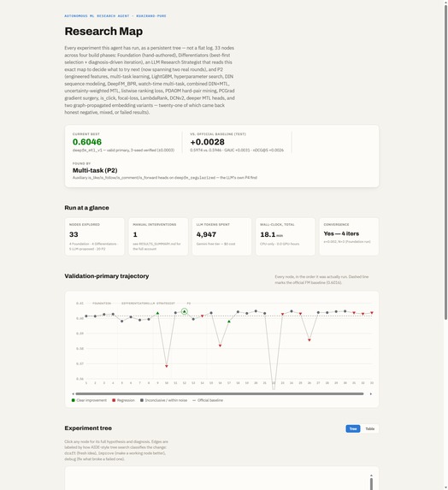Screen dimensions: 448x490
Task: Click the Multi-task (P2) found-by label
Action: click(95, 170)
